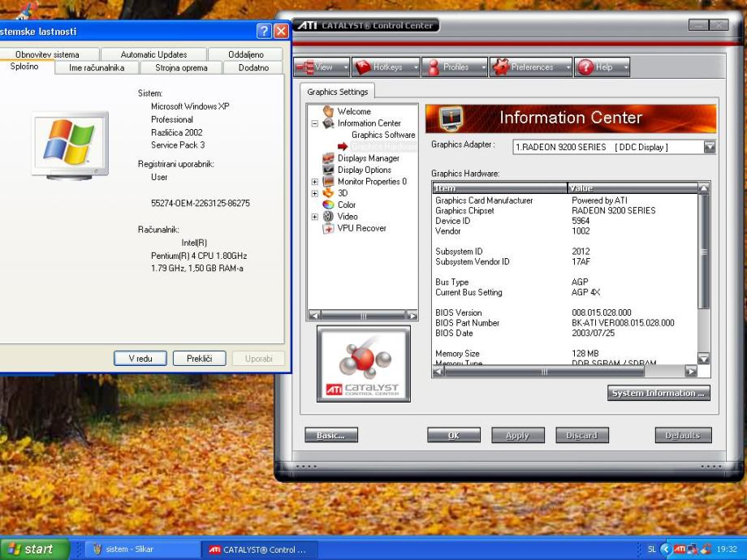
Task: Click the tree panel scroll-right arrow
Action: click(x=412, y=315)
